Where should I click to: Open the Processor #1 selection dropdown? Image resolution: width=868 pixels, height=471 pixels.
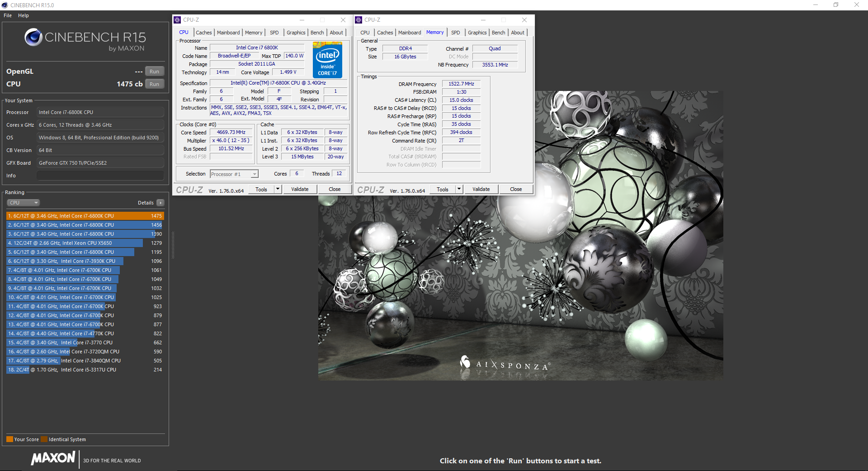tap(234, 174)
